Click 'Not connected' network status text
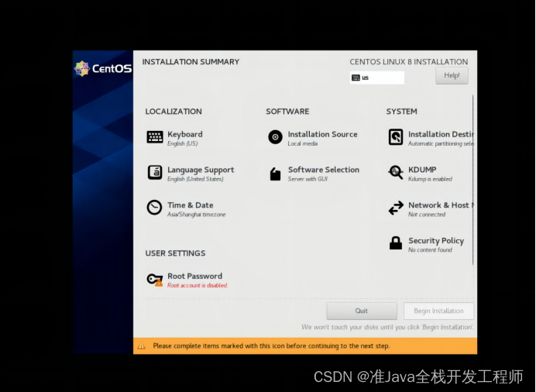The width and height of the screenshot is (536, 392). 427,215
